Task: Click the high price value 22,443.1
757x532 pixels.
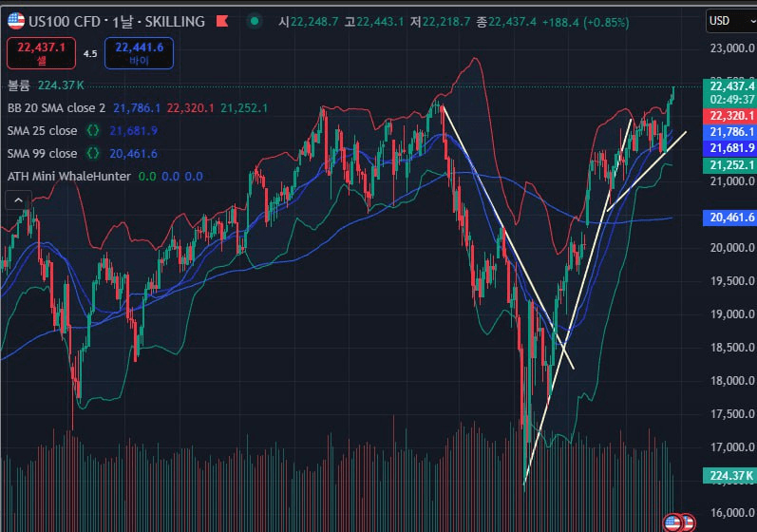Action: point(380,22)
